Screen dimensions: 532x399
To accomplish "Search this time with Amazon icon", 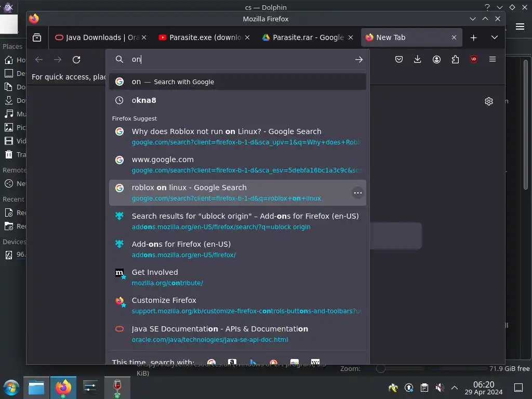I will [232, 362].
